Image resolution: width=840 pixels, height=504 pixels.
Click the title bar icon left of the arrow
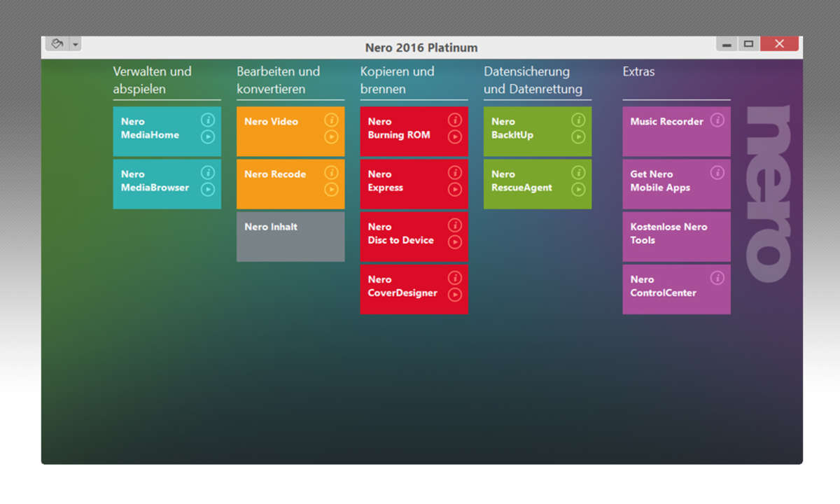point(57,44)
